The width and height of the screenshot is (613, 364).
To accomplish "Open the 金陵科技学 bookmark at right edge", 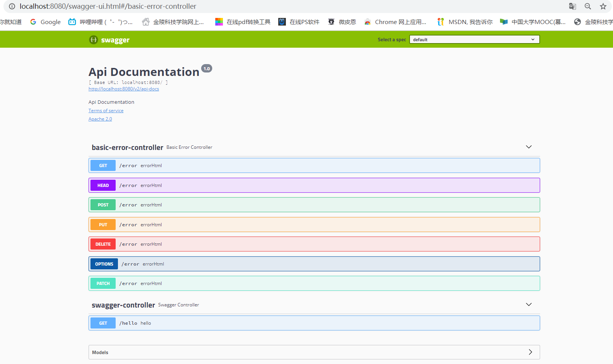I will [x=594, y=22].
